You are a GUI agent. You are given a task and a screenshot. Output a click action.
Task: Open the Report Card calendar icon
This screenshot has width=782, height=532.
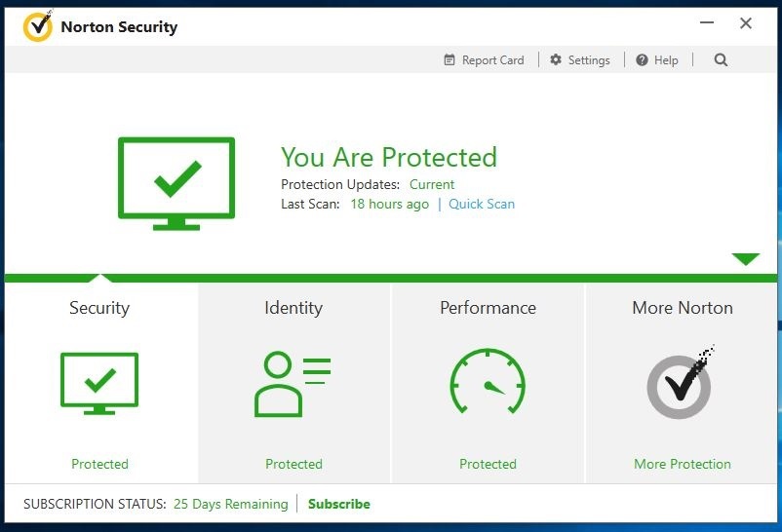(450, 59)
